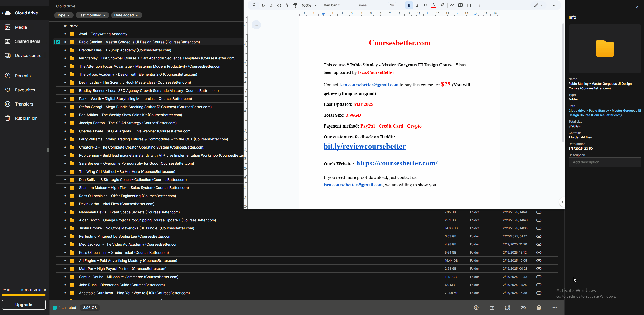Go to Rubbish bin in sidebar
644x315 pixels.
tap(26, 118)
